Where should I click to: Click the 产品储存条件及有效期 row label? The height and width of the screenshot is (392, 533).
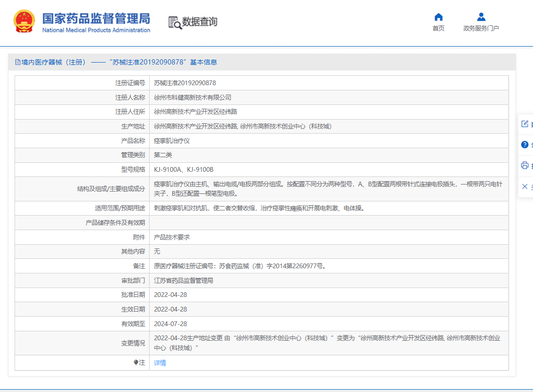coord(115,223)
